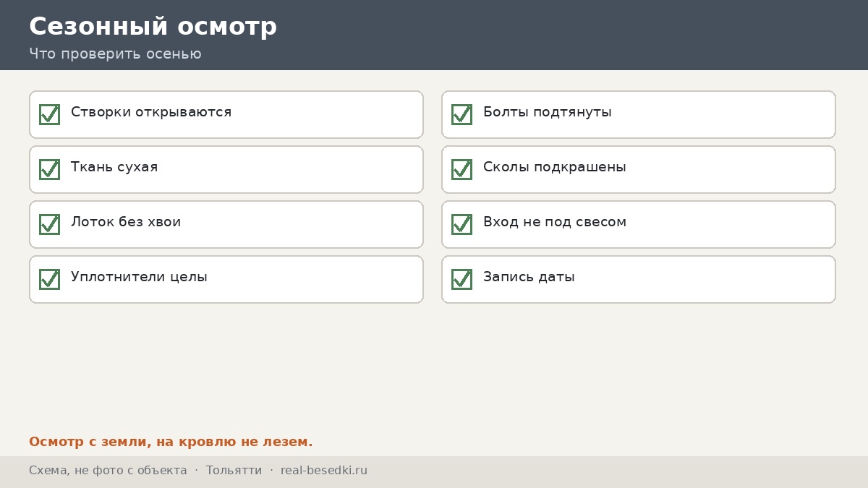The width and height of the screenshot is (868, 488).
Task: Click the "Створки открываются" item label
Action: click(x=151, y=112)
